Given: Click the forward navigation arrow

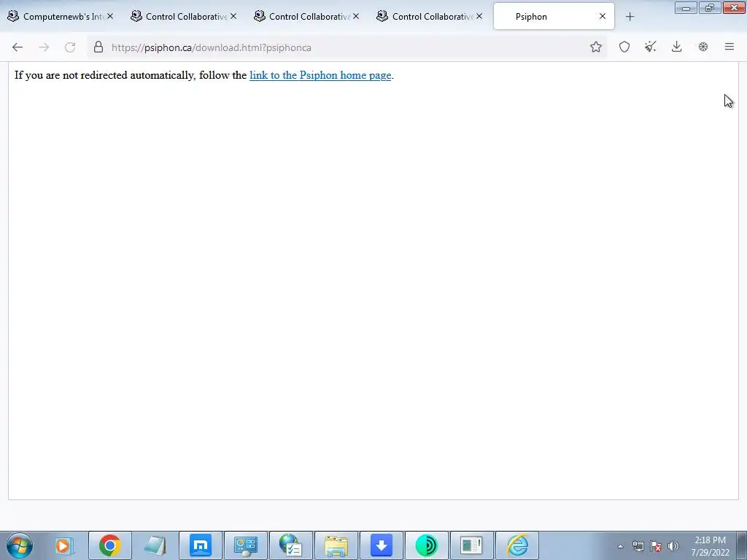Looking at the screenshot, I should [x=44, y=47].
